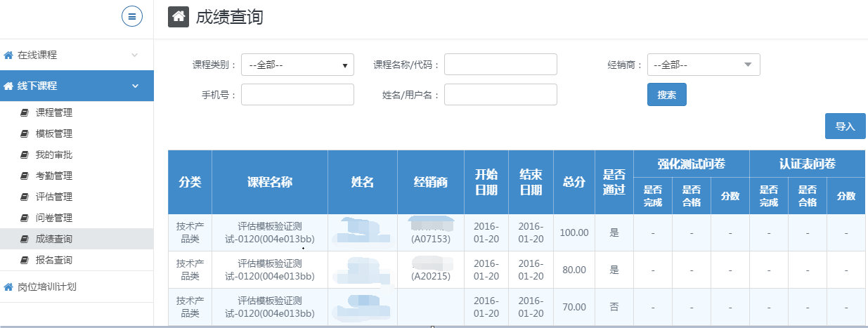Click the 姓名/用户名 input box
The width and height of the screenshot is (868, 328).
pyautogui.click(x=500, y=95)
